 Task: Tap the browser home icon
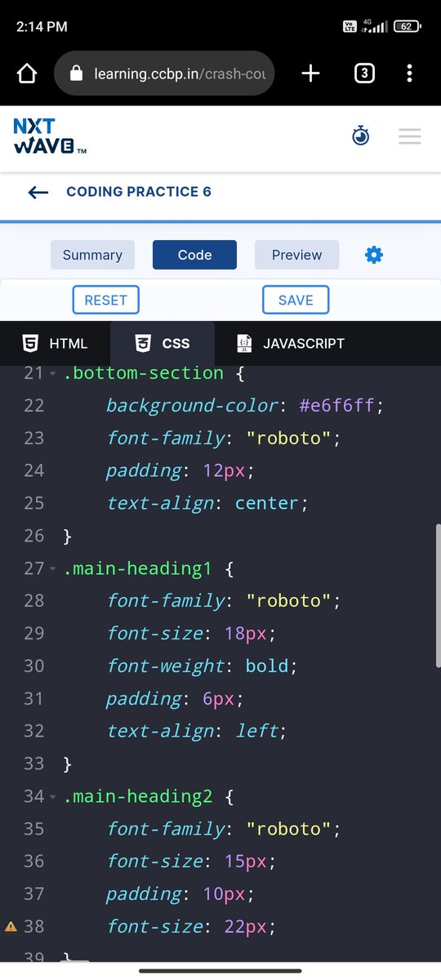tap(27, 73)
